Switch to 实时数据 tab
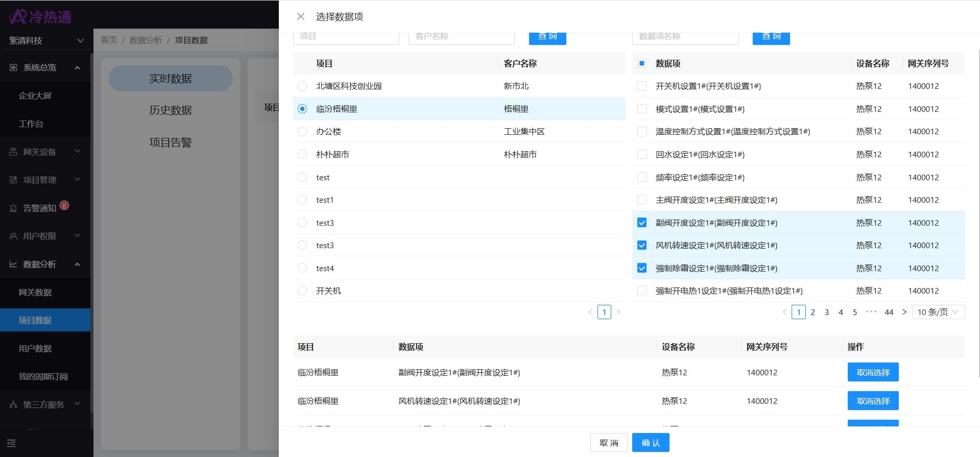 coord(171,78)
